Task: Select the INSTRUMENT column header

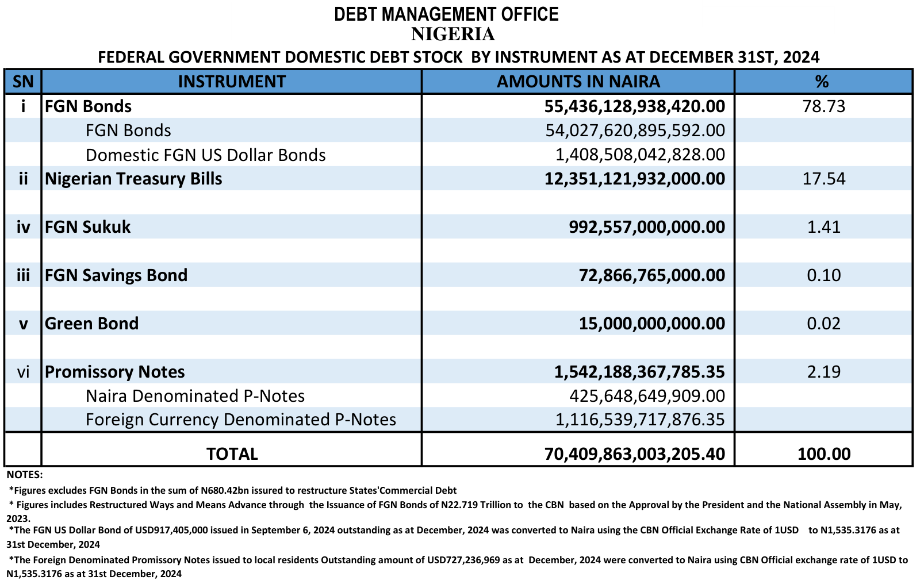Action: click(x=232, y=82)
